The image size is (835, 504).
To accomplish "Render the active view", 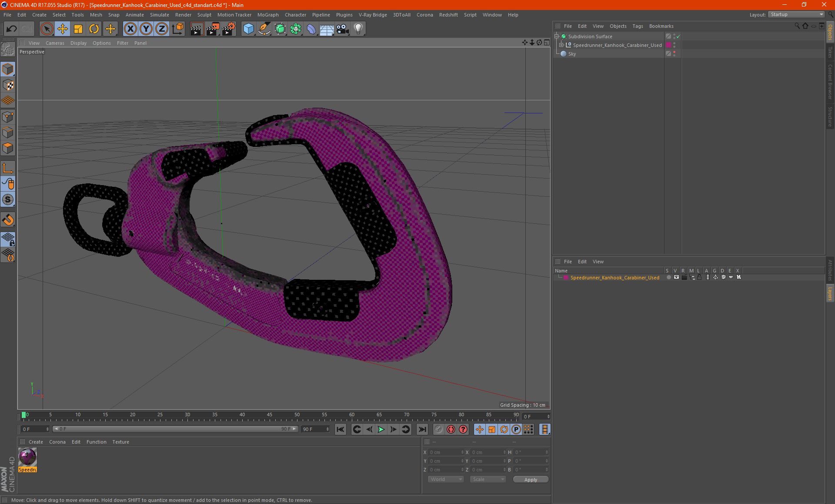I will click(197, 29).
